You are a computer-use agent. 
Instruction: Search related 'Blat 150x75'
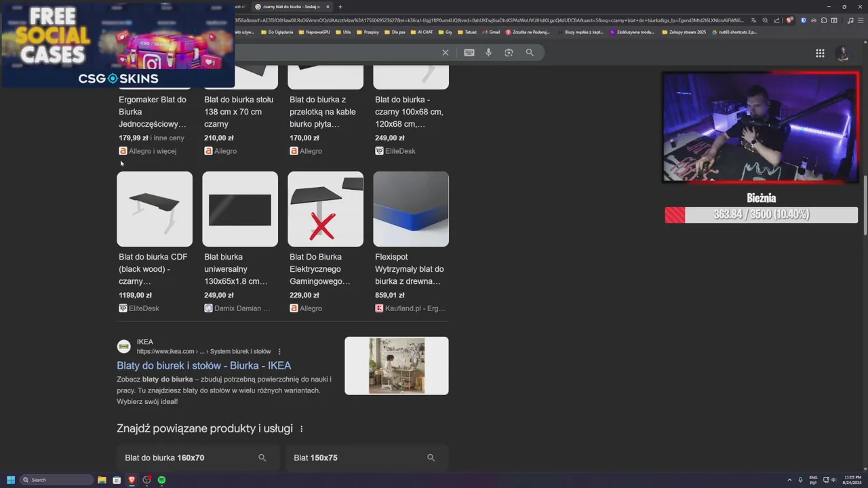[366, 458]
